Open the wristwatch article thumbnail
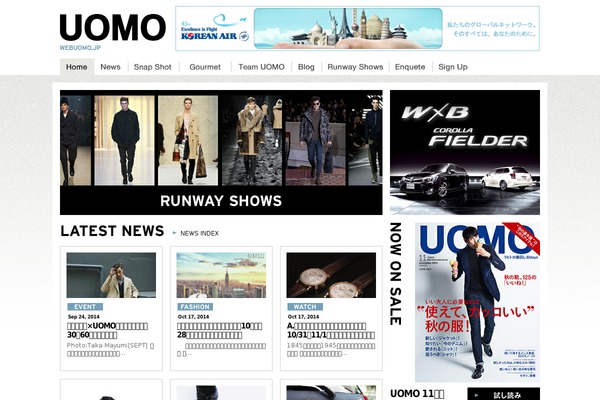600x400 pixels. [331, 275]
